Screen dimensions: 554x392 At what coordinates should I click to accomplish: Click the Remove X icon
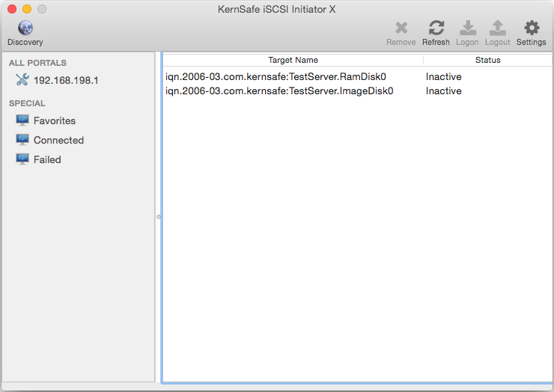[401, 28]
